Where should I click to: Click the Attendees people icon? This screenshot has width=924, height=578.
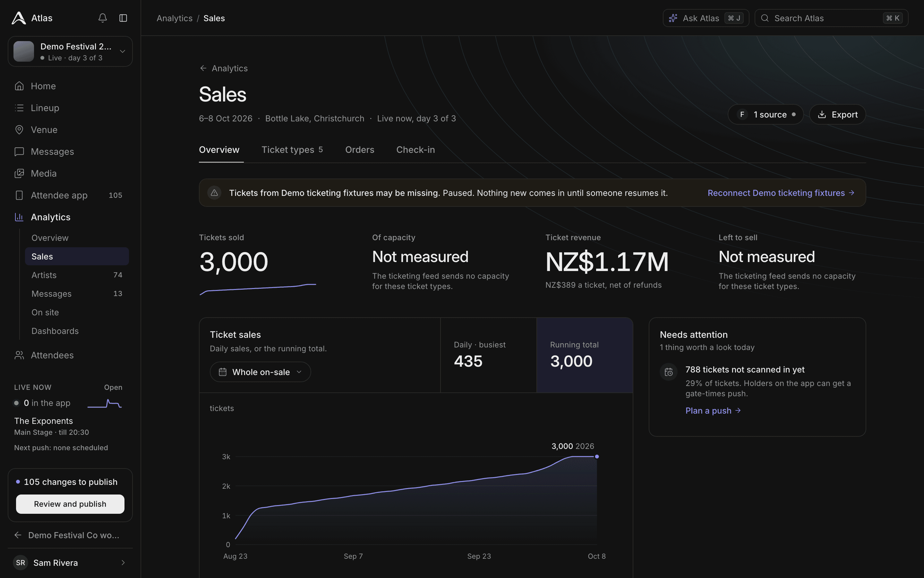click(x=19, y=355)
